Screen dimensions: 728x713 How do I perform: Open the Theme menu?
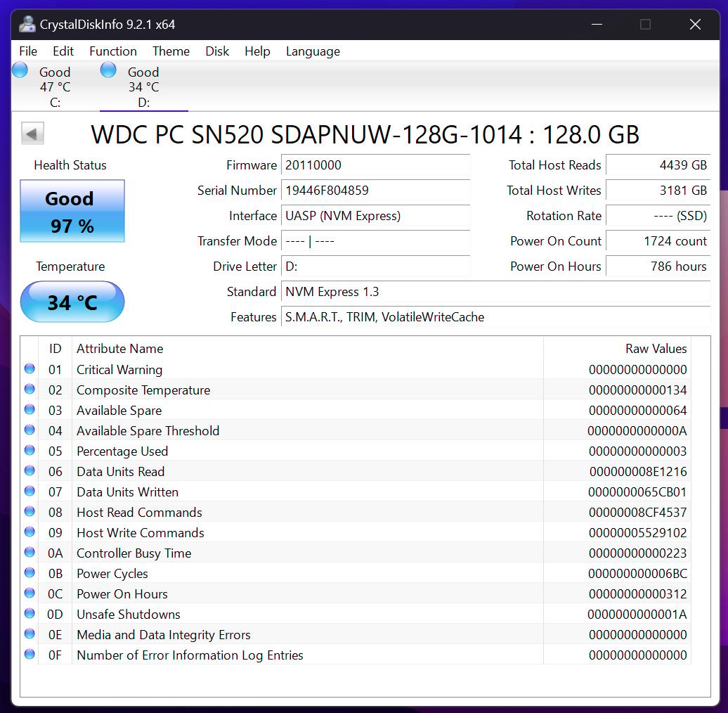click(171, 51)
